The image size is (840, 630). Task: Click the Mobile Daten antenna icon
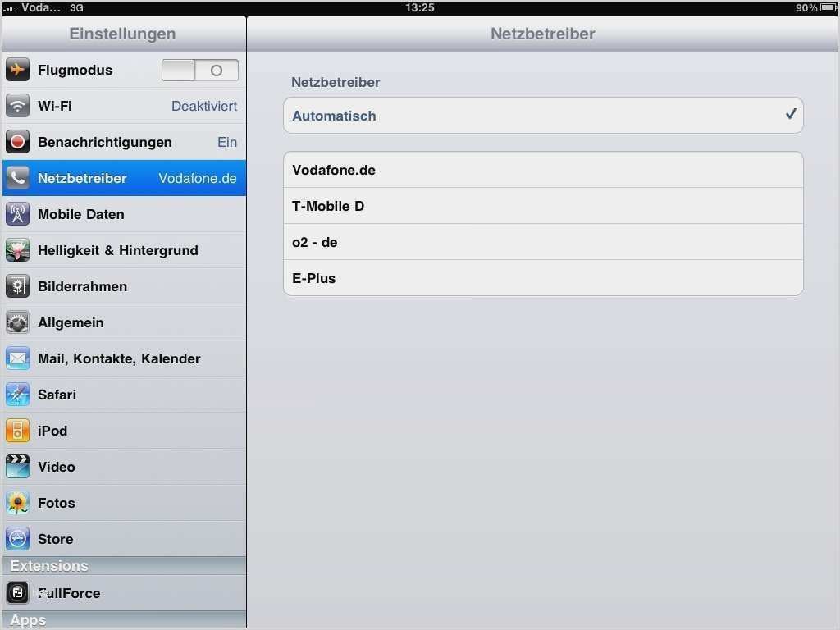[18, 214]
